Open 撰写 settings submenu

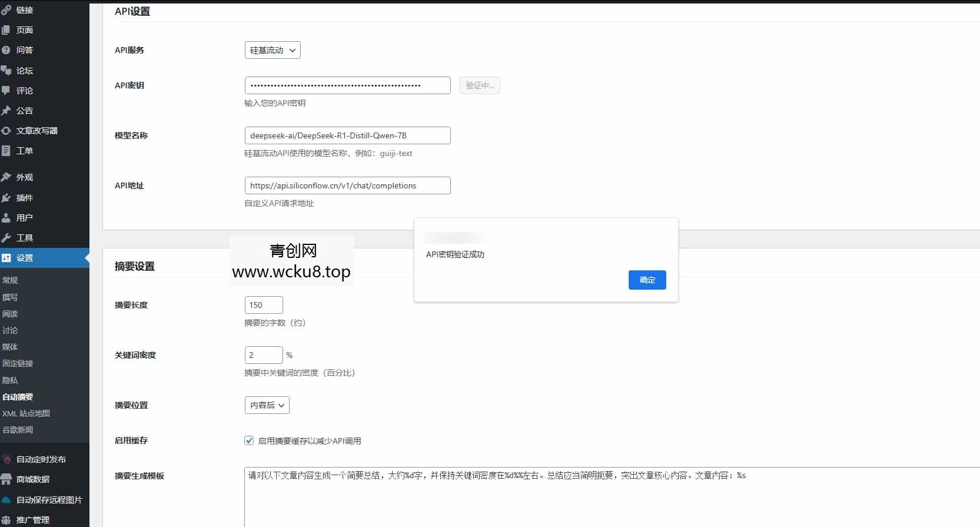[x=10, y=297]
